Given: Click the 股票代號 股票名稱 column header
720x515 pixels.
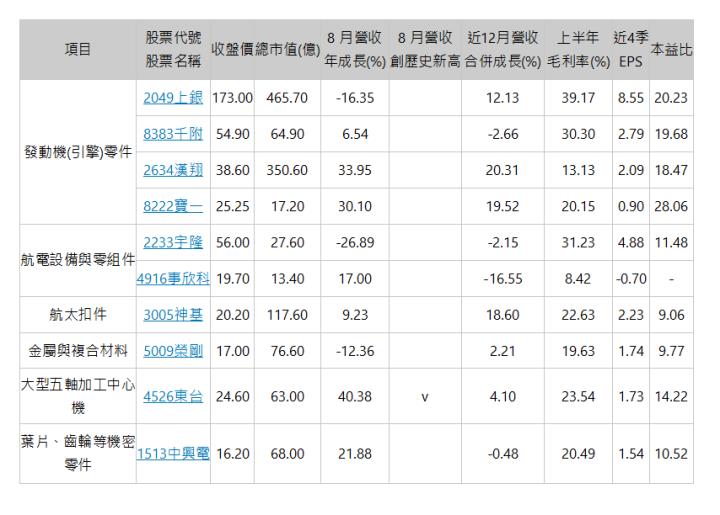Looking at the screenshot, I should click(x=173, y=49).
